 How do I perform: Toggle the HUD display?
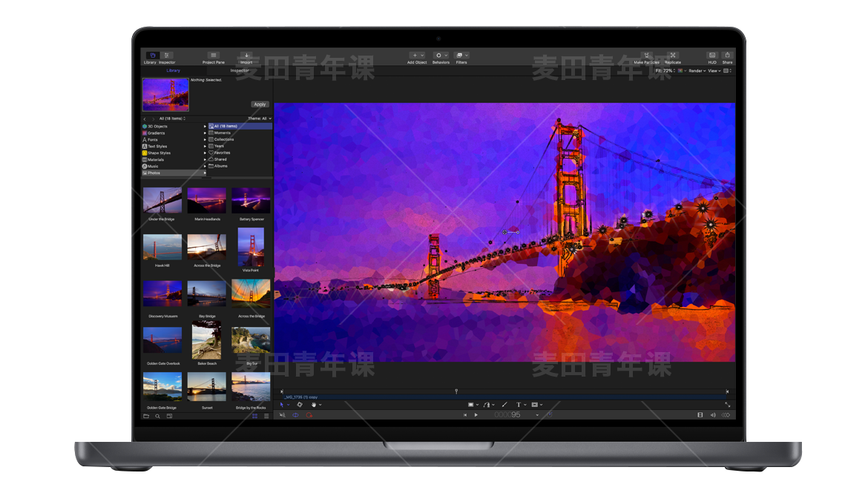(x=712, y=56)
